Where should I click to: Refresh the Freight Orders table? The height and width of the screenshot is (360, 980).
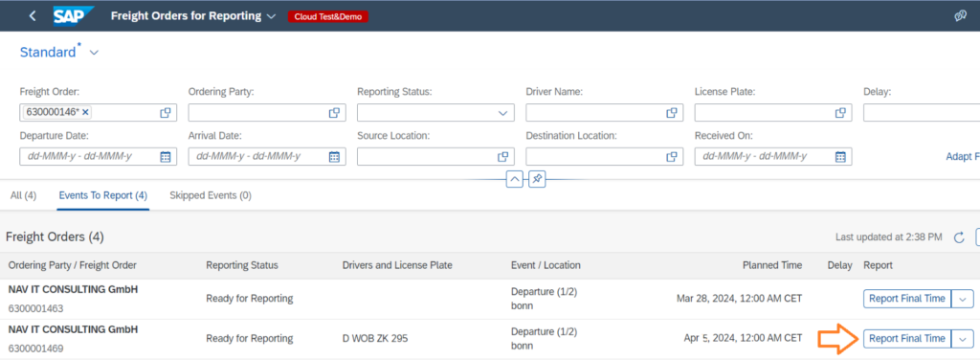(959, 236)
